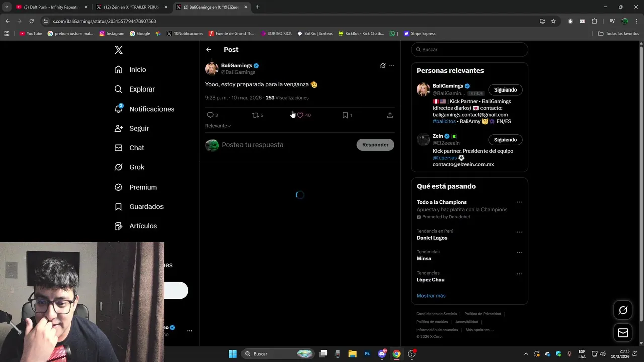Image resolution: width=644 pixels, height=362 pixels.
Task: Open the Minsa trend
Action: (424, 259)
